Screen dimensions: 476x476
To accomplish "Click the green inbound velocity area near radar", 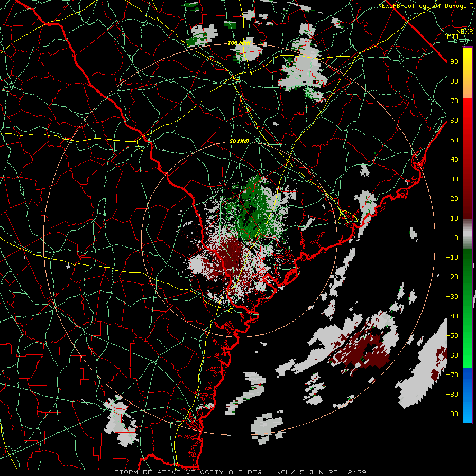I will (x=253, y=209).
